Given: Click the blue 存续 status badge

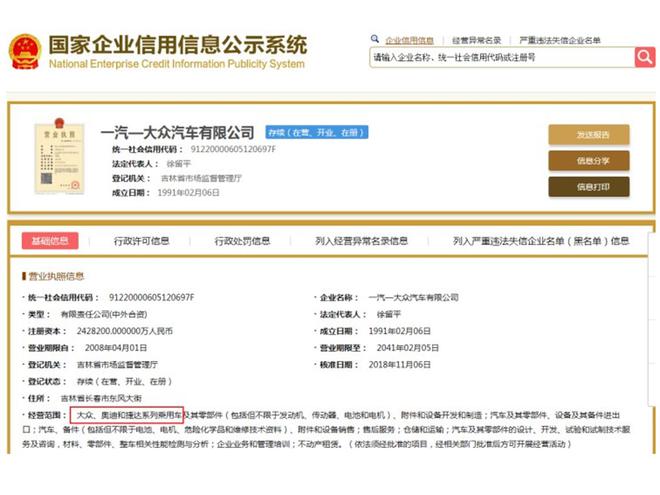Looking at the screenshot, I should [317, 133].
